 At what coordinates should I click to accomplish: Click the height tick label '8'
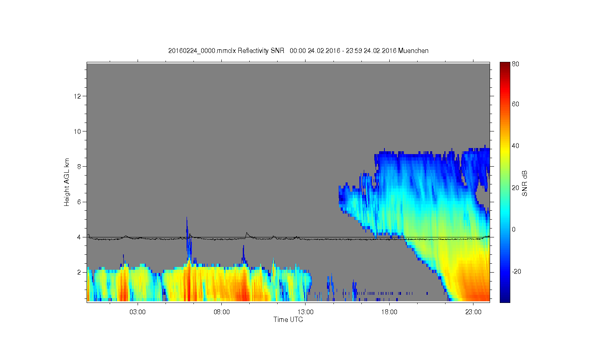click(x=79, y=166)
